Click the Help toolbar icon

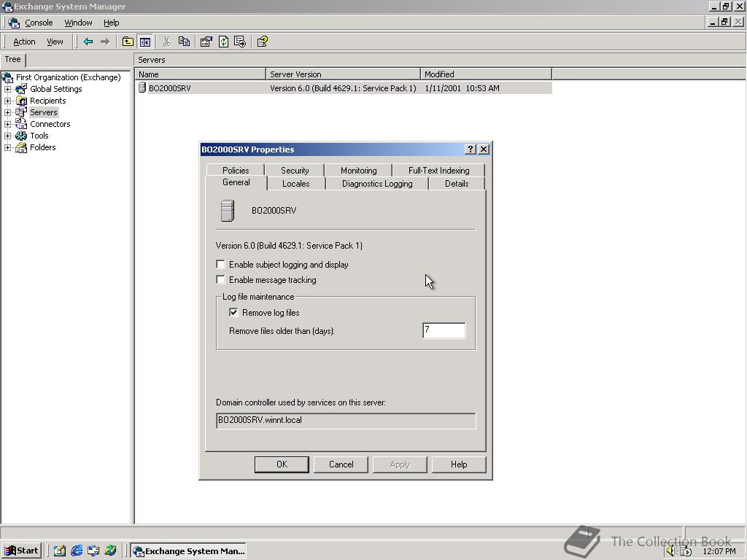(263, 42)
